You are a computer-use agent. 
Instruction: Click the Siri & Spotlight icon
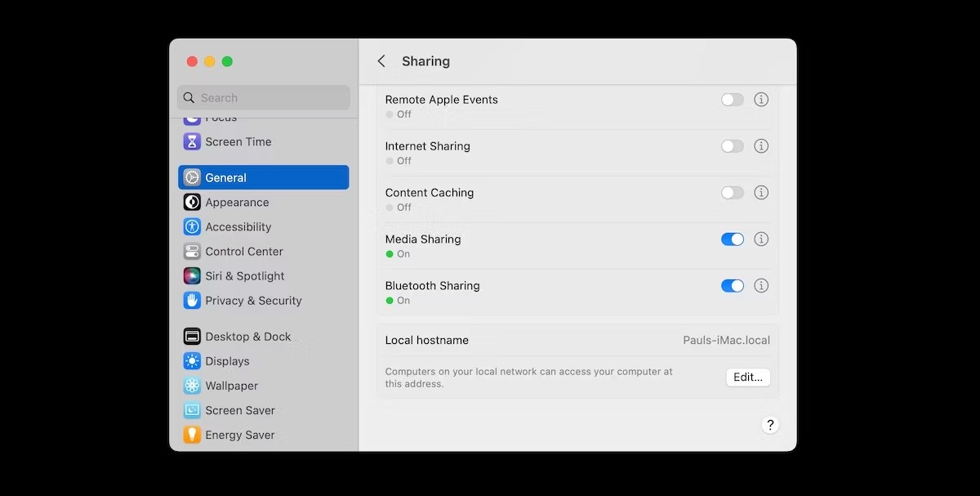[192, 275]
